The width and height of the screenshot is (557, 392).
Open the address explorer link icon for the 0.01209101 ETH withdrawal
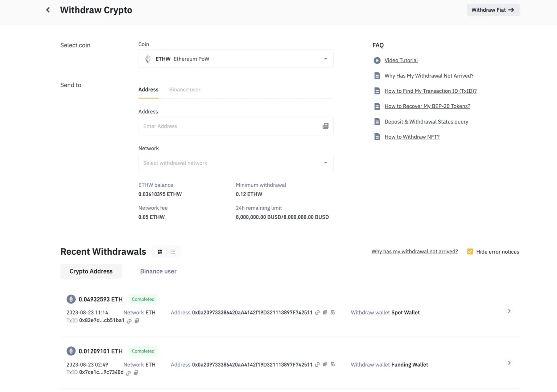[317, 364]
